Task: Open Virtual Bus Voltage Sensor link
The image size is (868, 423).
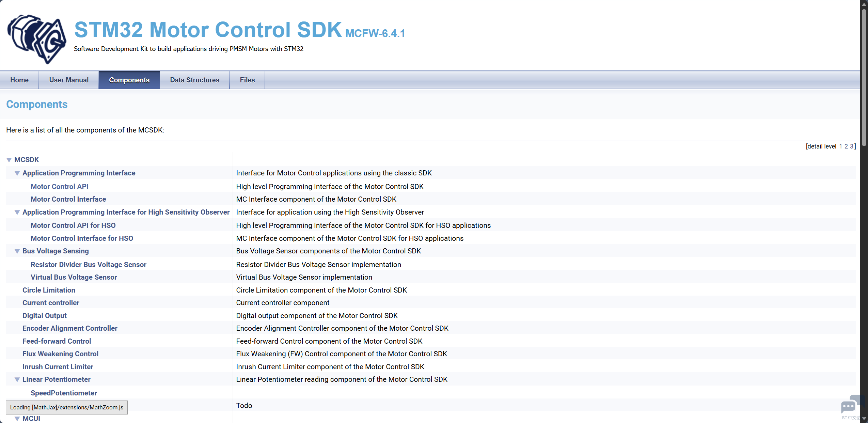Action: 74,277
